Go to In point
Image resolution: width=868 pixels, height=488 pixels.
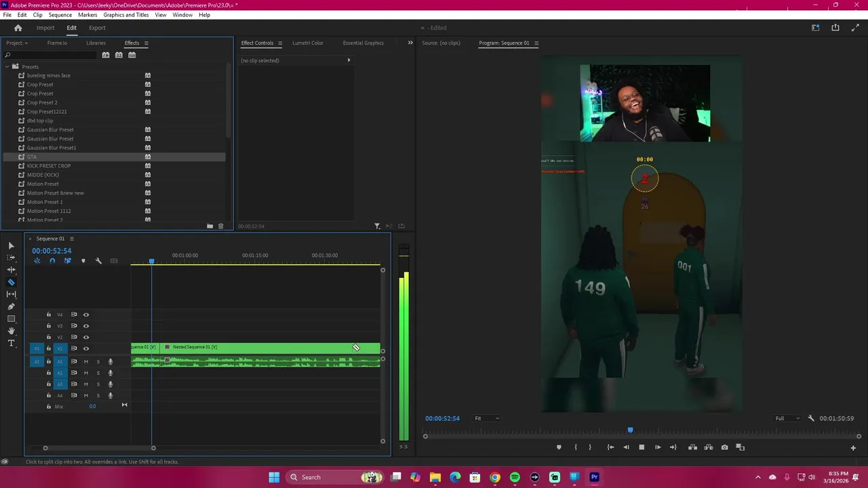click(x=610, y=447)
